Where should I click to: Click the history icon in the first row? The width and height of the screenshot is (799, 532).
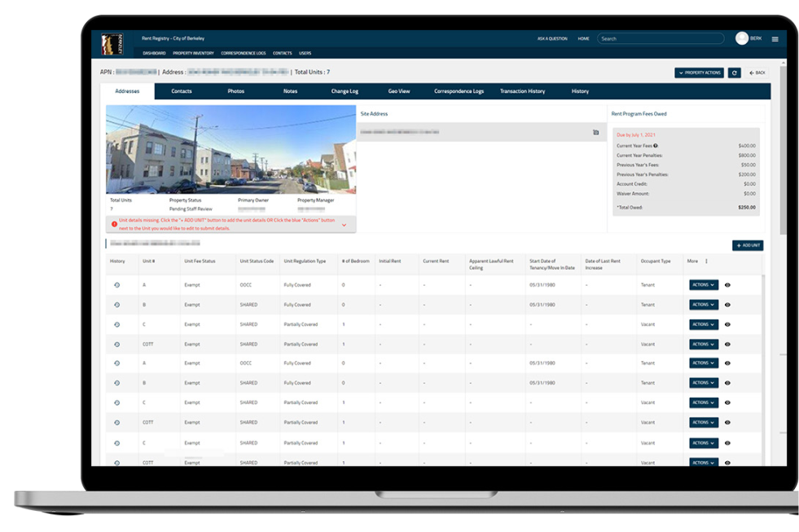[116, 285]
